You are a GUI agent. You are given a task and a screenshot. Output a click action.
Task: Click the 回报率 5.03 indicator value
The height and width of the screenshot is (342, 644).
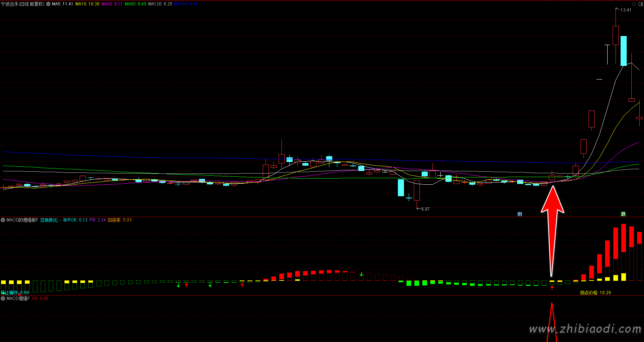[120, 220]
